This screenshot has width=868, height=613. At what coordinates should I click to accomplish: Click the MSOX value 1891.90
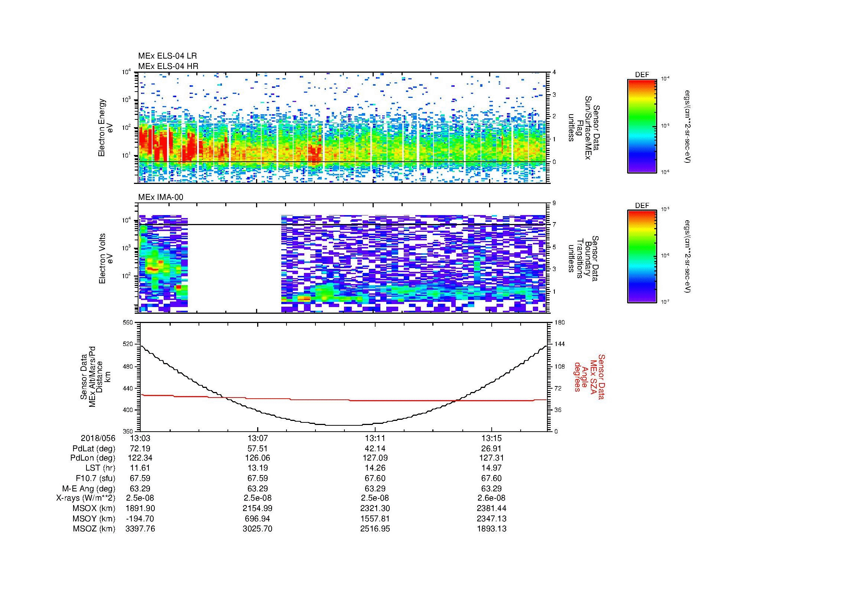(140, 508)
